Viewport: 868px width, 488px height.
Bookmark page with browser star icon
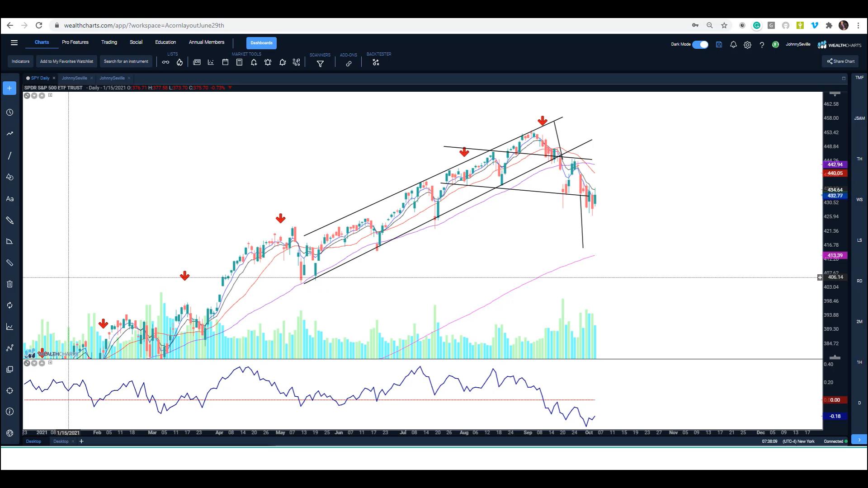(x=724, y=25)
